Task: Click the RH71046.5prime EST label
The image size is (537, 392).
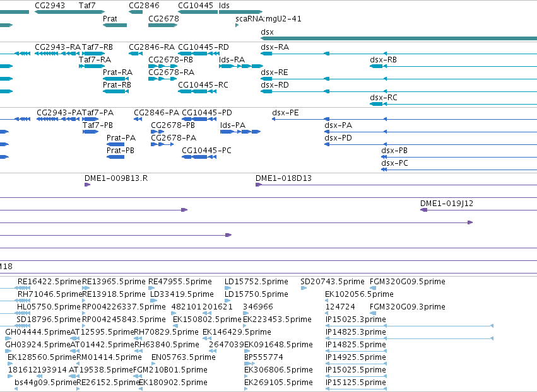Action: (50, 294)
